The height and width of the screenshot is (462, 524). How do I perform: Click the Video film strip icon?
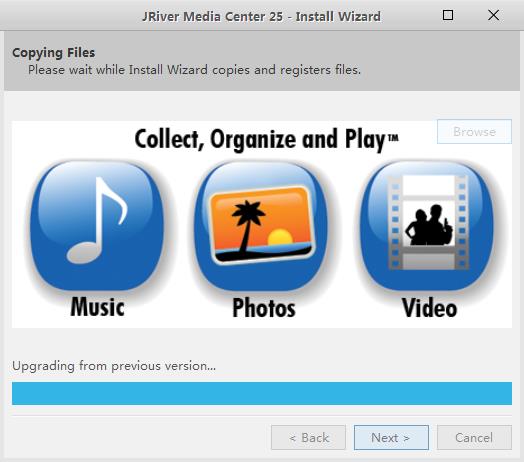pos(427,226)
